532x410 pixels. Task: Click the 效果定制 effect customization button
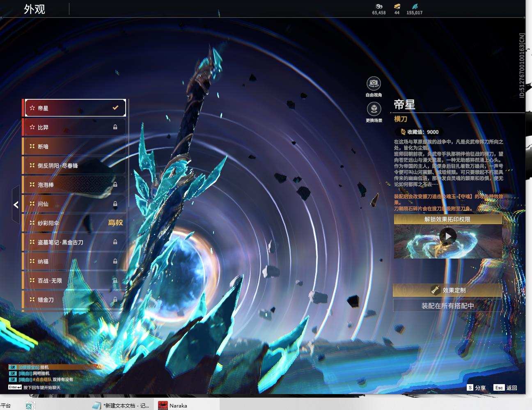pos(447,290)
